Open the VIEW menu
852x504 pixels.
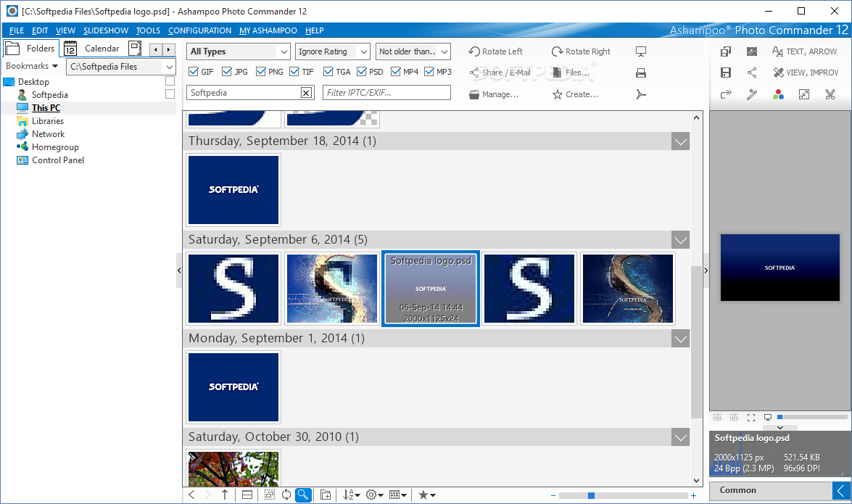[65, 30]
